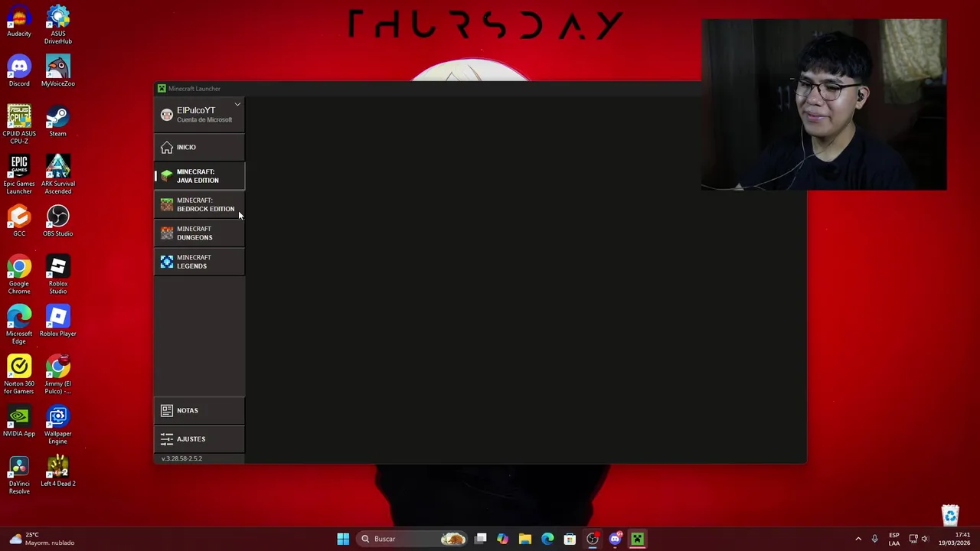Screen dimensions: 980x551
Task: Select Minecraft: Bedrock Edition
Action: pyautogui.click(x=200, y=204)
